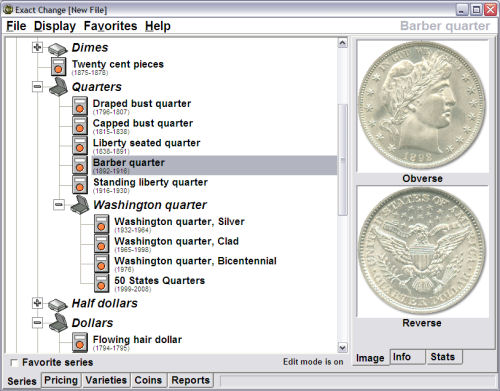Click the 50 States Quarters series icon
Viewport: 500px width, 391px height.
101,283
